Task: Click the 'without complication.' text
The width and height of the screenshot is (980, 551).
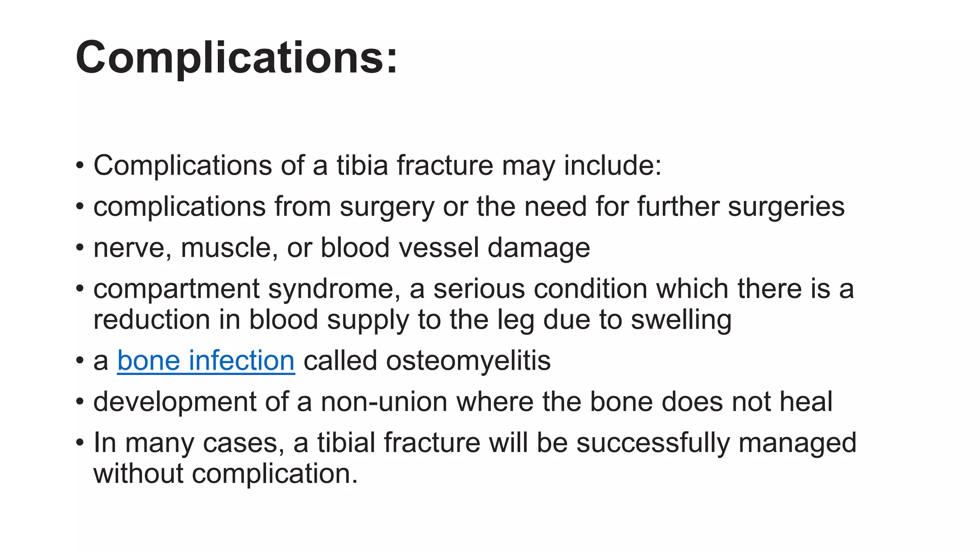Action: pos(225,474)
